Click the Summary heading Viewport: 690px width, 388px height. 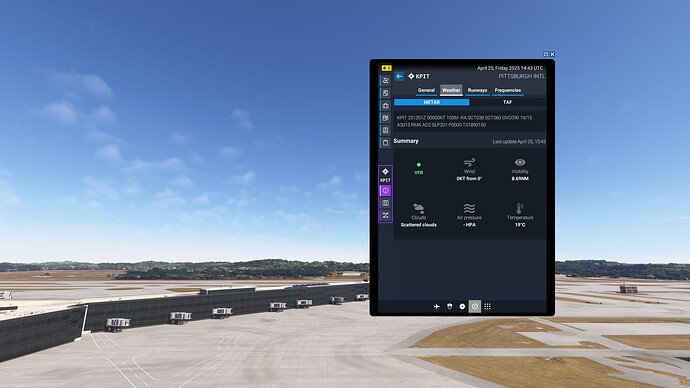(406, 141)
